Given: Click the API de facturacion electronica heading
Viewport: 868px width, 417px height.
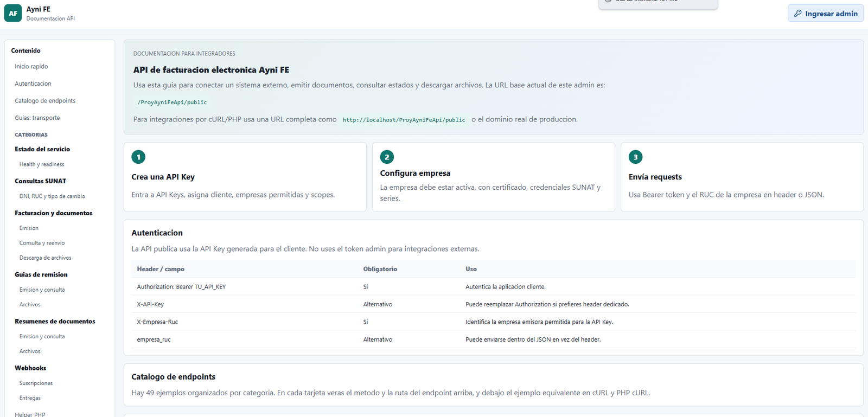Looking at the screenshot, I should coord(211,70).
